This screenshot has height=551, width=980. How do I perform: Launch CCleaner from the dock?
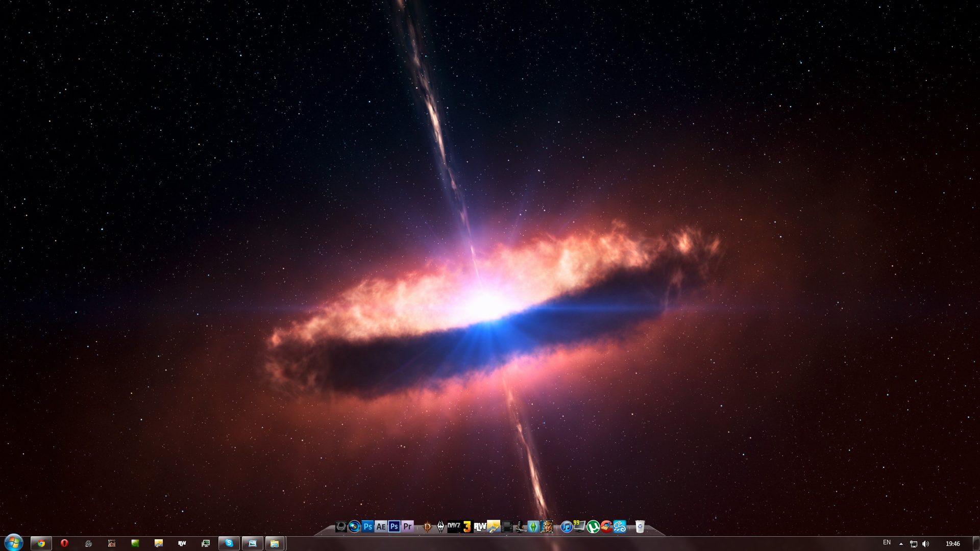tap(606, 527)
